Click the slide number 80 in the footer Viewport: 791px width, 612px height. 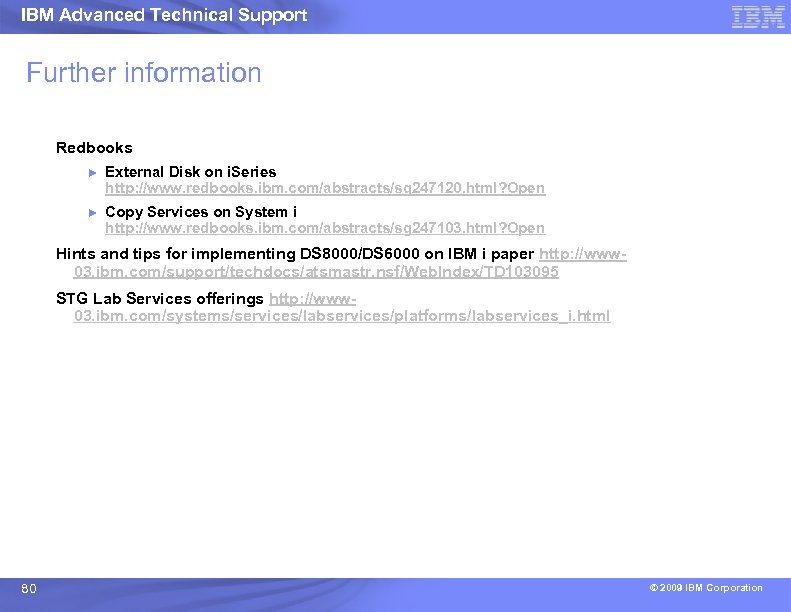(x=29, y=589)
